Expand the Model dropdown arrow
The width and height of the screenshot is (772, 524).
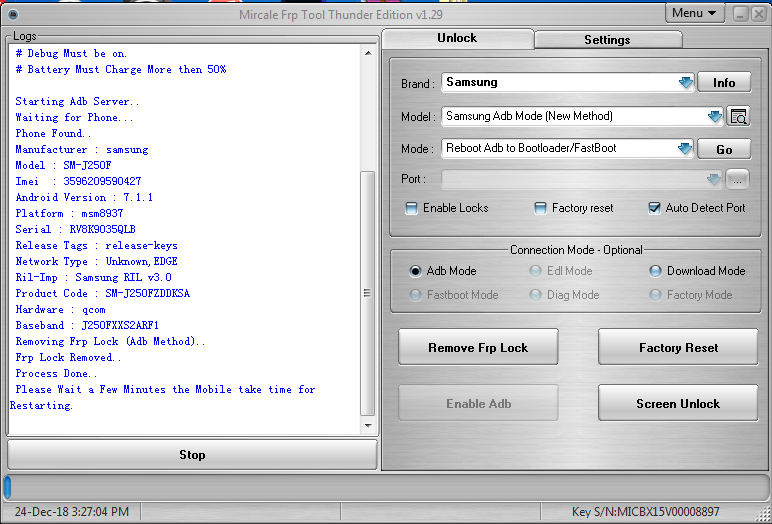coord(715,117)
